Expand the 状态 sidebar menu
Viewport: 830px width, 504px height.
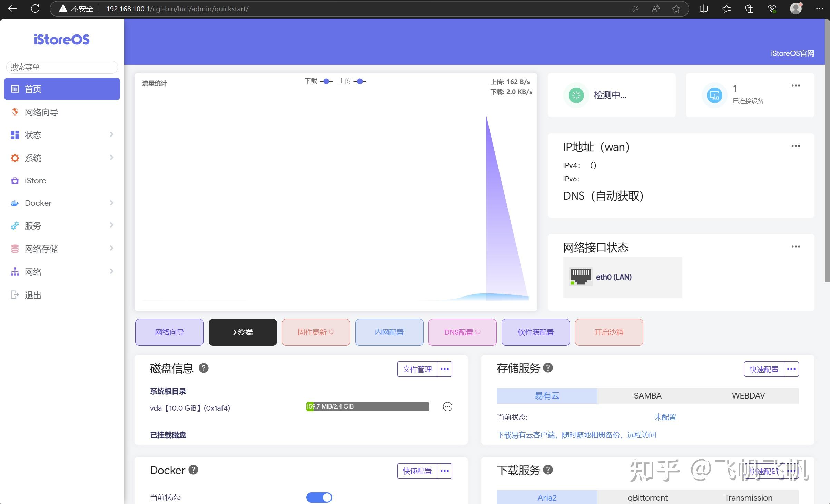click(111, 134)
